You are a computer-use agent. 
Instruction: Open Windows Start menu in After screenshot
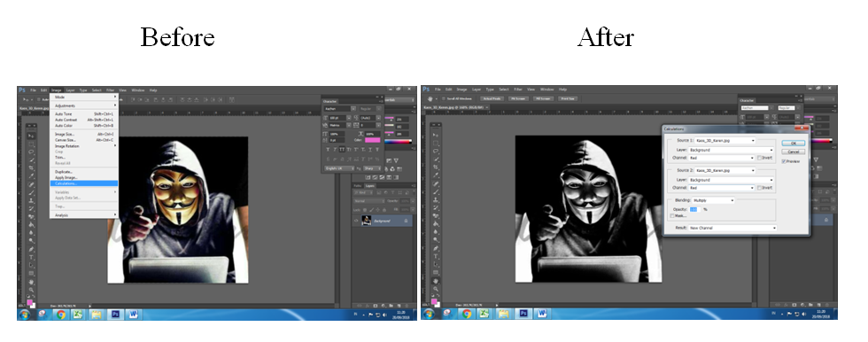428,314
